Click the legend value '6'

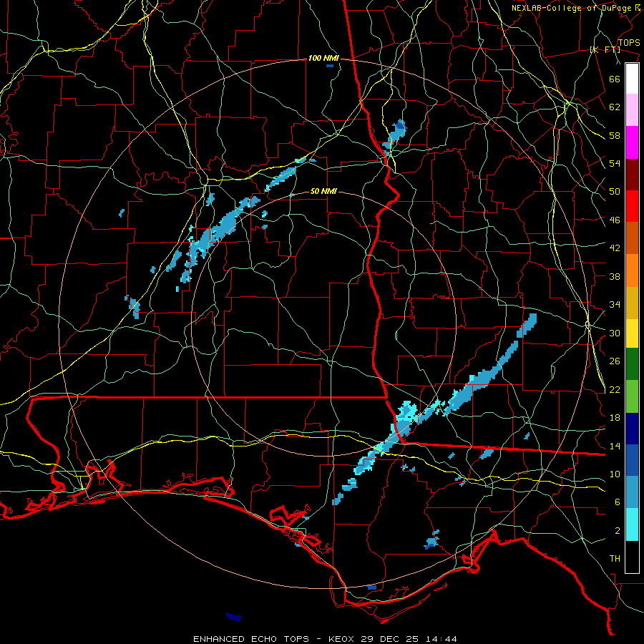[x=618, y=502]
